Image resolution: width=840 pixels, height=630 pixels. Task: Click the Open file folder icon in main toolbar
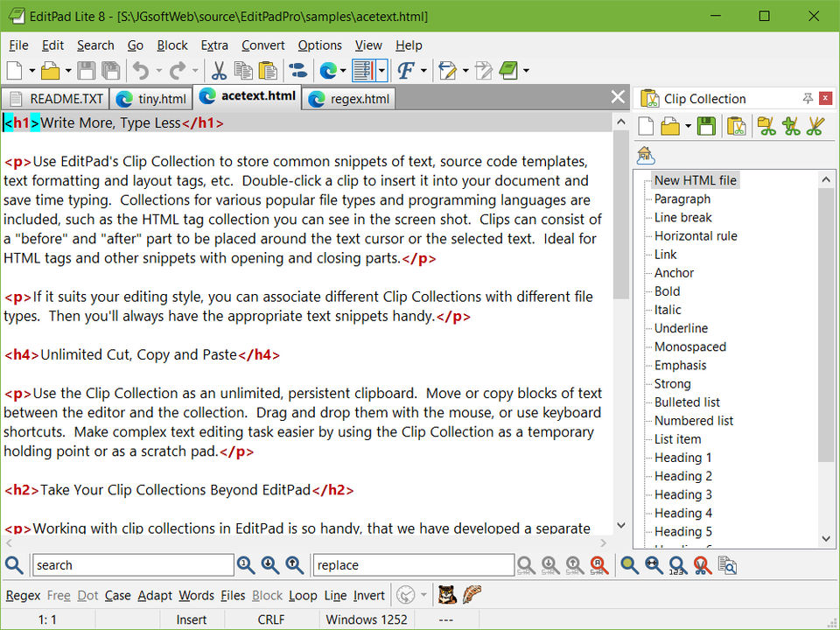(51, 70)
